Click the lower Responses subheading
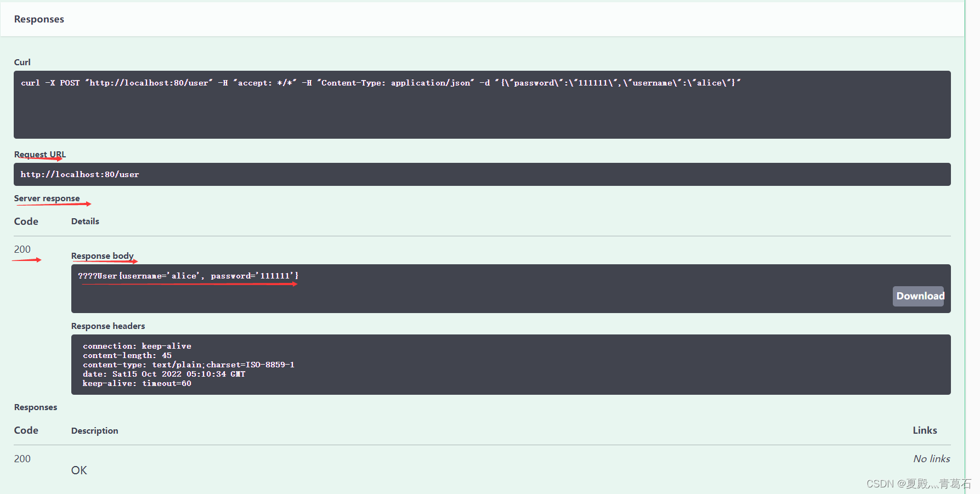This screenshot has height=494, width=980. (x=36, y=407)
